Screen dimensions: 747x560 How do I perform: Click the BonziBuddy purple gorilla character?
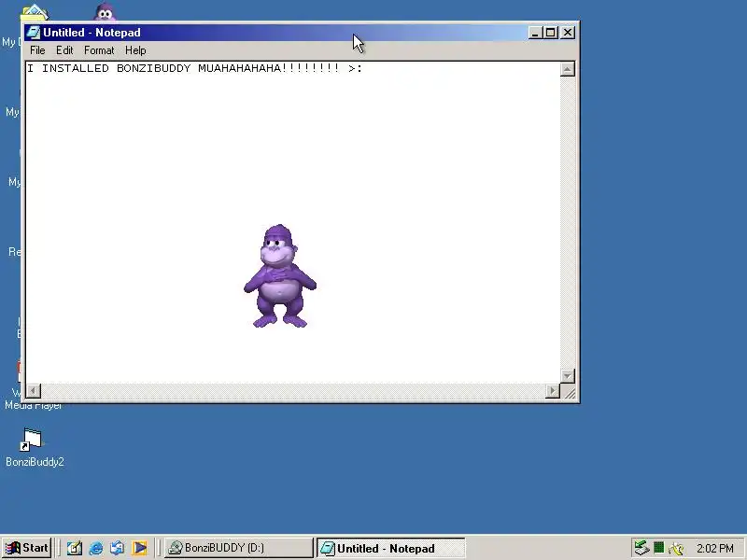[x=279, y=276]
